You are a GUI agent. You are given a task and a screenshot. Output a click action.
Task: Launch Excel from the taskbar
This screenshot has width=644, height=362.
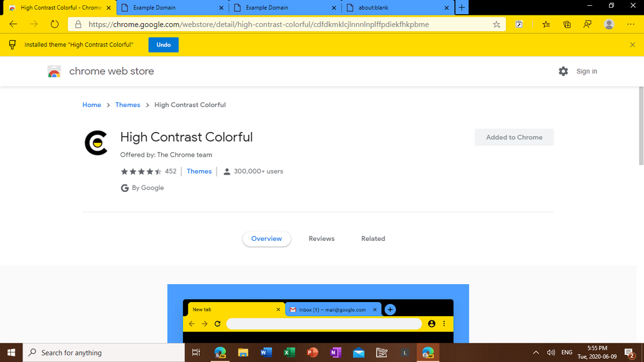(289, 352)
